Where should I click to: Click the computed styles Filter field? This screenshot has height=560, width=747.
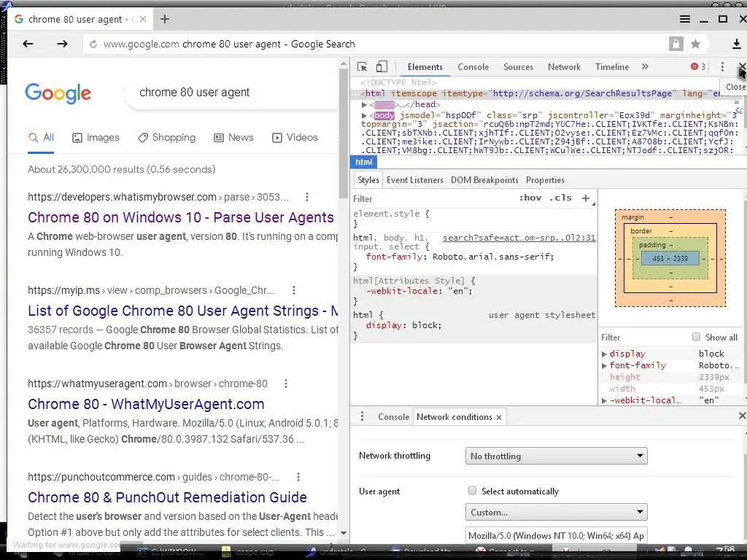tap(643, 337)
